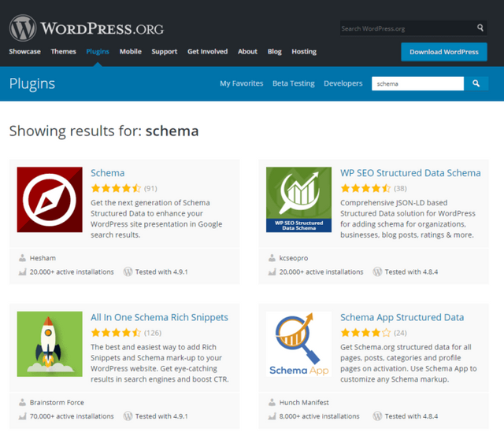Select the Plugins menu item
The width and height of the screenshot is (504, 432).
(98, 51)
